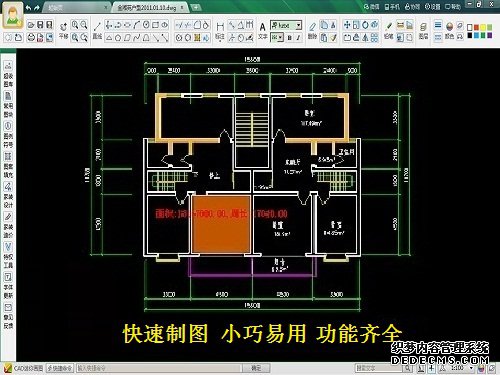Click the format brush icon
Image resolution: width=500 pixels, height=375 pixels.
click(334, 38)
